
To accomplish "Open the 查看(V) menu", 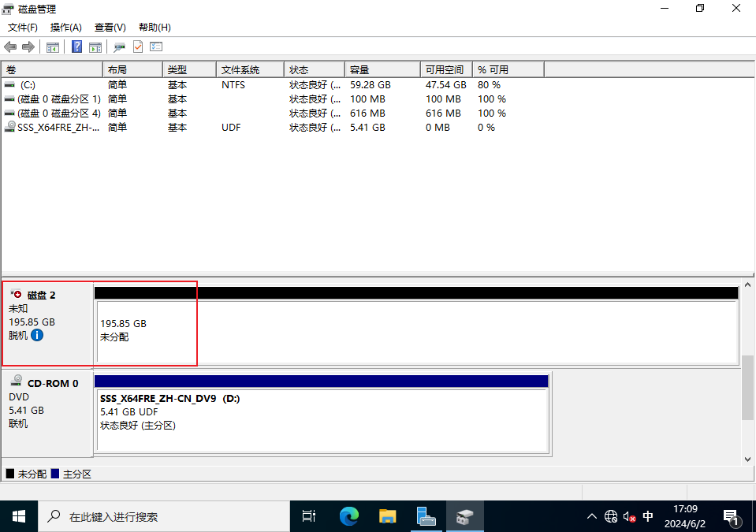I will [110, 28].
